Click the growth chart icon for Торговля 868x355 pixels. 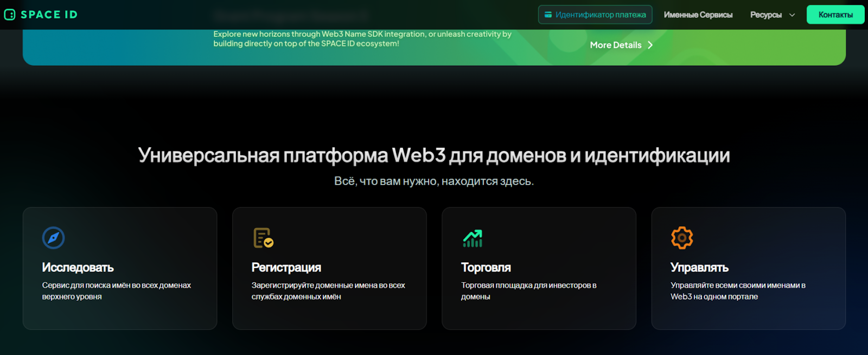[473, 238]
